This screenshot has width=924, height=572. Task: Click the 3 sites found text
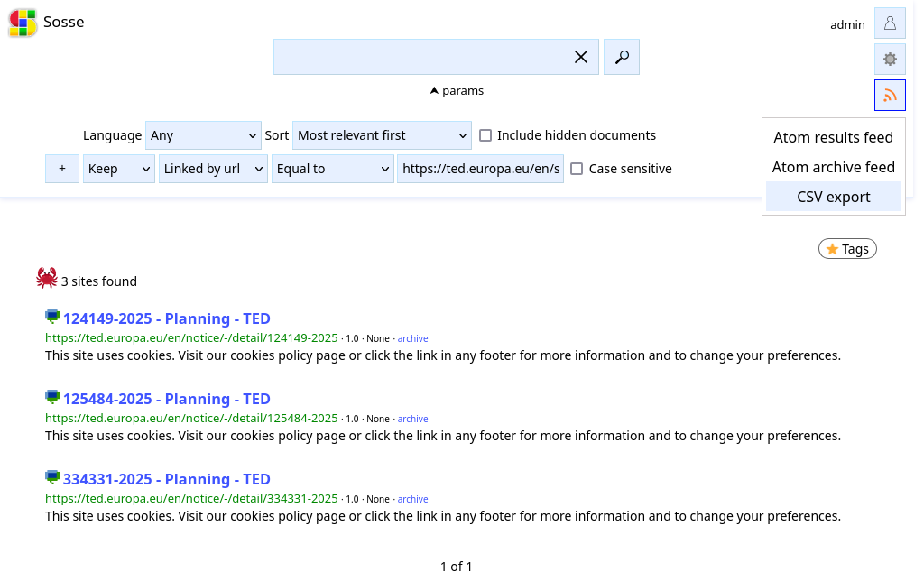click(99, 281)
